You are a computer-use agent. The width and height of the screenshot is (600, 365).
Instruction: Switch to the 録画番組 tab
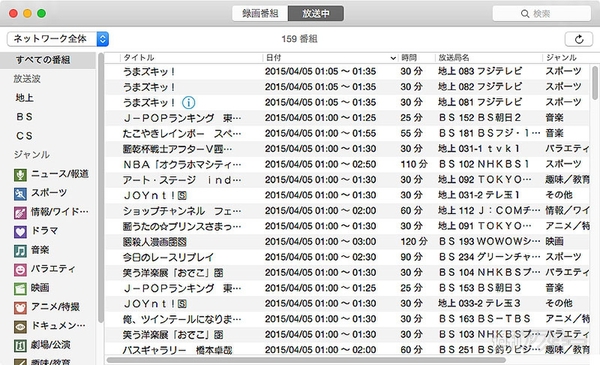coord(260,13)
